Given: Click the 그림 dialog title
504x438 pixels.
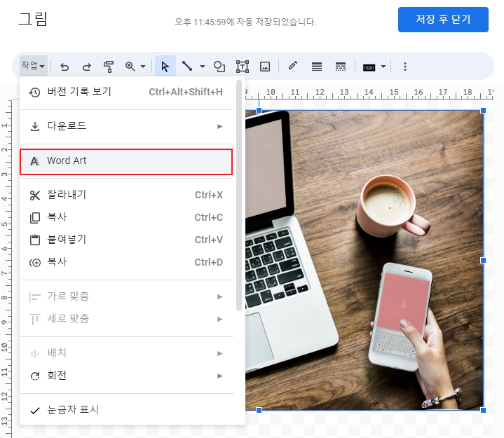Looking at the screenshot, I should point(33,19).
